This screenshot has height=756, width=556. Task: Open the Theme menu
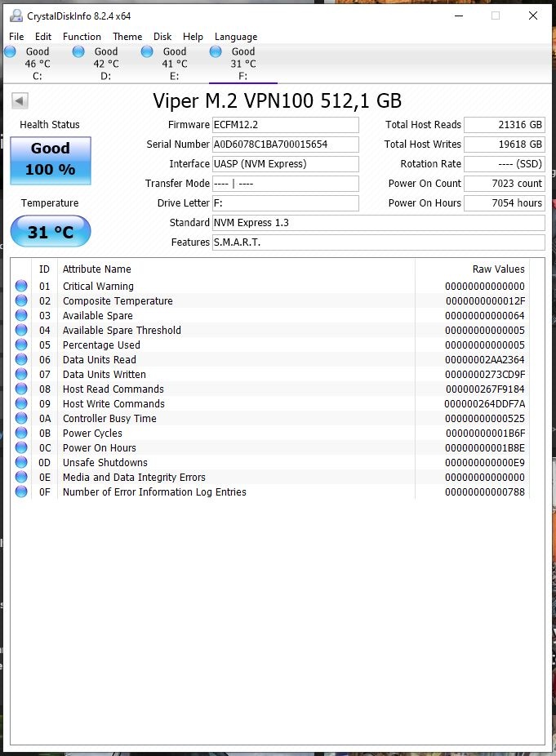tap(127, 37)
